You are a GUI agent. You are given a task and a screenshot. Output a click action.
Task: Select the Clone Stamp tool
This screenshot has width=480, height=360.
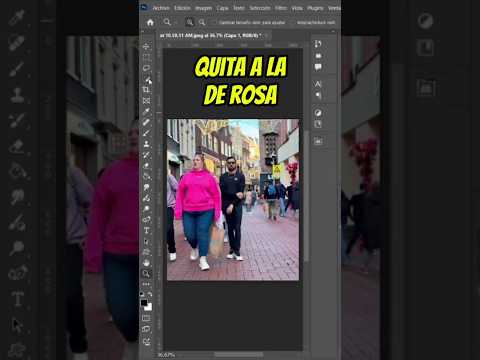(146, 144)
